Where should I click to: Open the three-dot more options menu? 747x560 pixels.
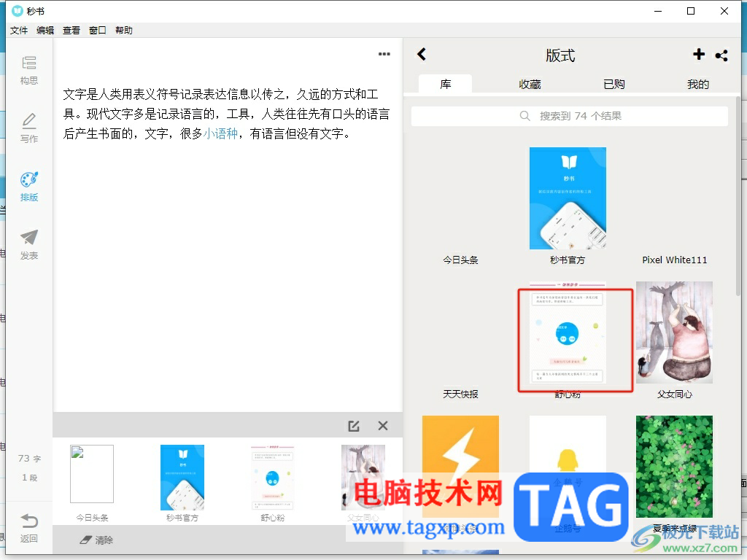pyautogui.click(x=384, y=54)
